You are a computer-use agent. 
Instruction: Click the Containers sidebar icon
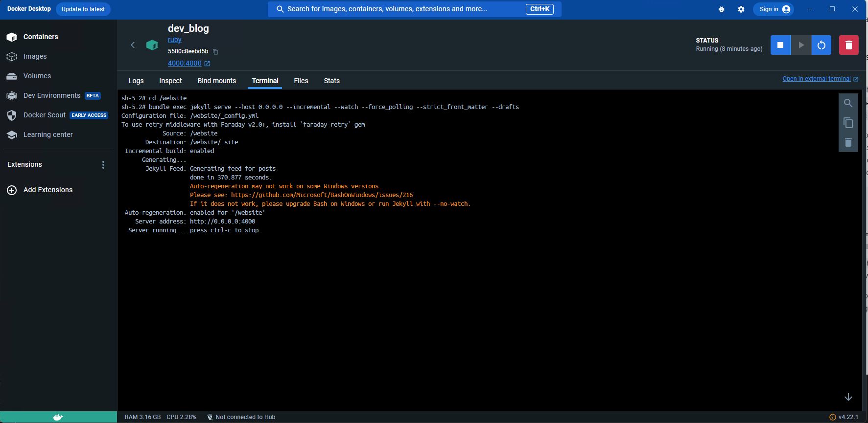pyautogui.click(x=12, y=37)
